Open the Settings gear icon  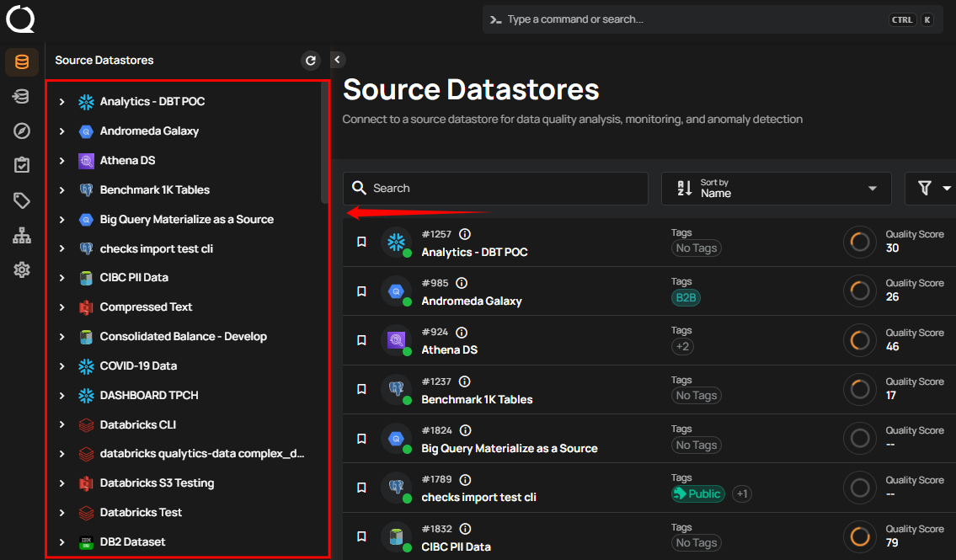coord(22,269)
